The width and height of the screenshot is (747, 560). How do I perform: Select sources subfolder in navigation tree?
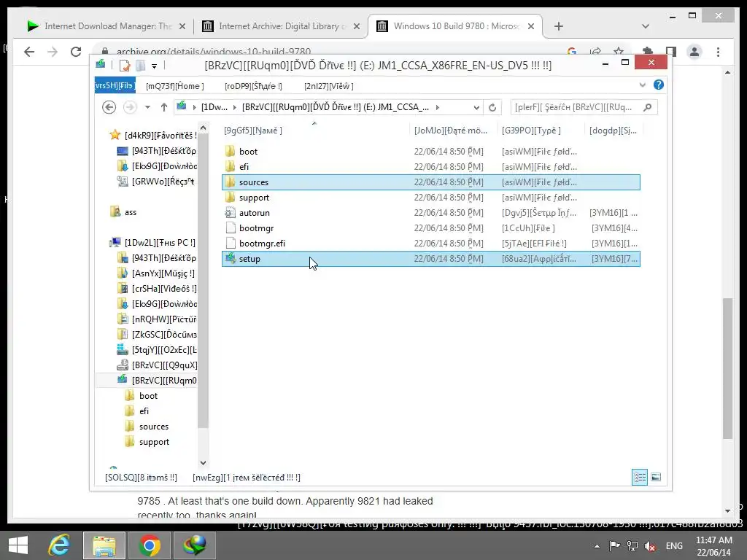[x=147, y=426]
